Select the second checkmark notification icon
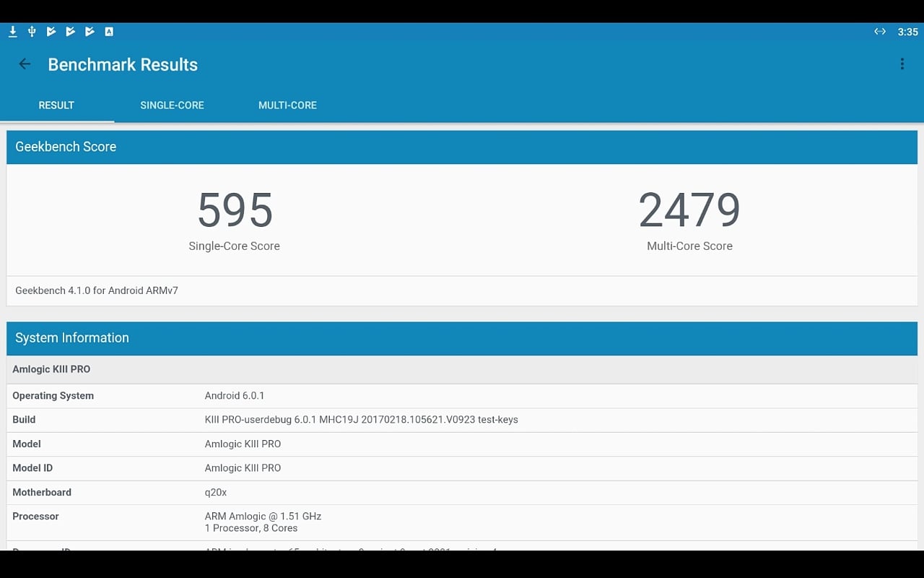The height and width of the screenshot is (578, 924). tap(70, 31)
